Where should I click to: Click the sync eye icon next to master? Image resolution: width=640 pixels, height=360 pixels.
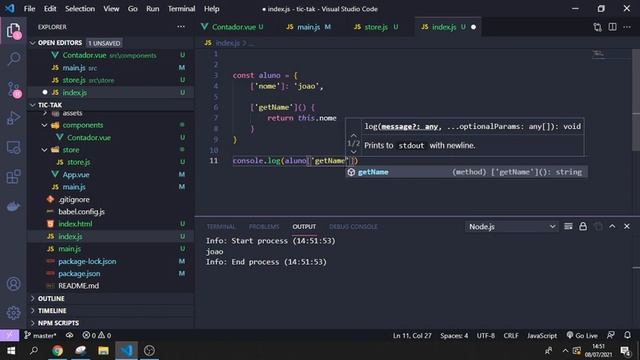coord(69,336)
